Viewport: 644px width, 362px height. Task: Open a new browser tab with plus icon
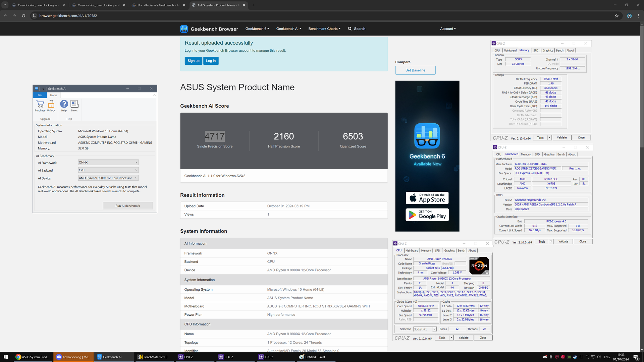point(253,5)
